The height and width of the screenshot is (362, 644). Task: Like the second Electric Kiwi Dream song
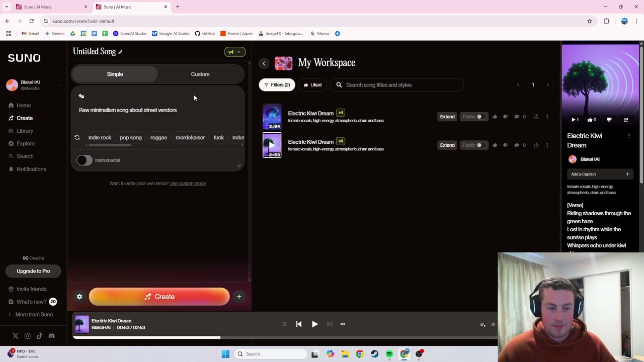[x=495, y=145]
